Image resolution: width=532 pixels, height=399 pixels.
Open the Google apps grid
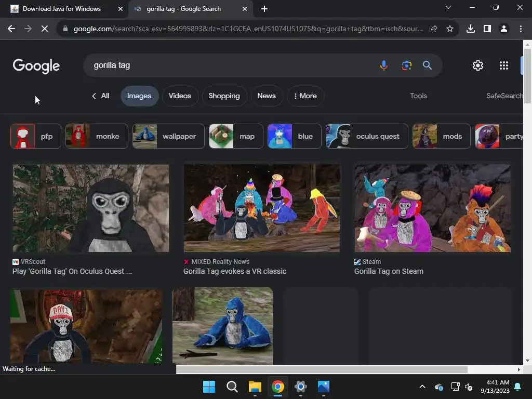(x=504, y=65)
